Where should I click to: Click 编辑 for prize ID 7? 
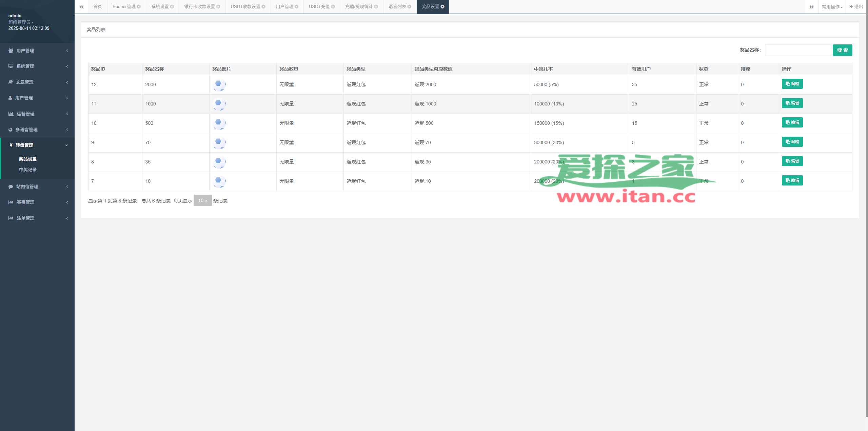792,180
